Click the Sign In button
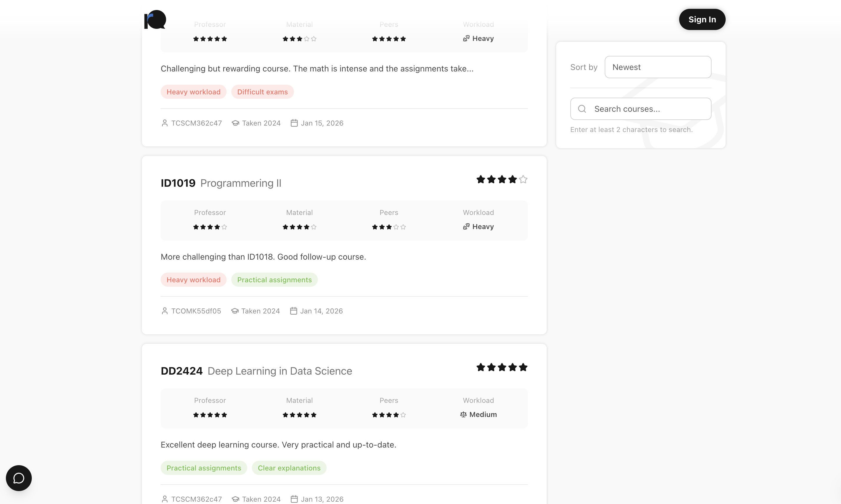The image size is (841, 504). click(x=702, y=20)
